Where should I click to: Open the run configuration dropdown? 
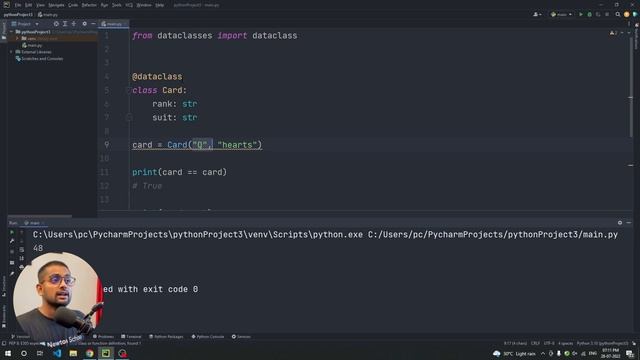click(561, 15)
